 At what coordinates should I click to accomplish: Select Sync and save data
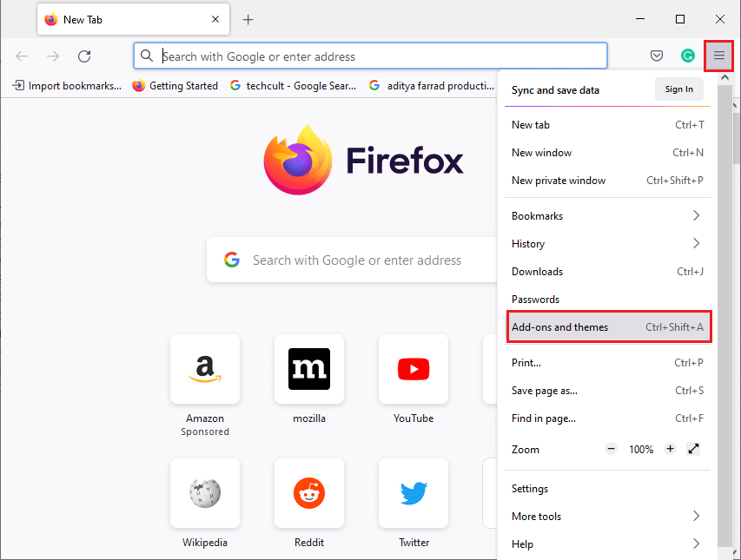(x=555, y=90)
